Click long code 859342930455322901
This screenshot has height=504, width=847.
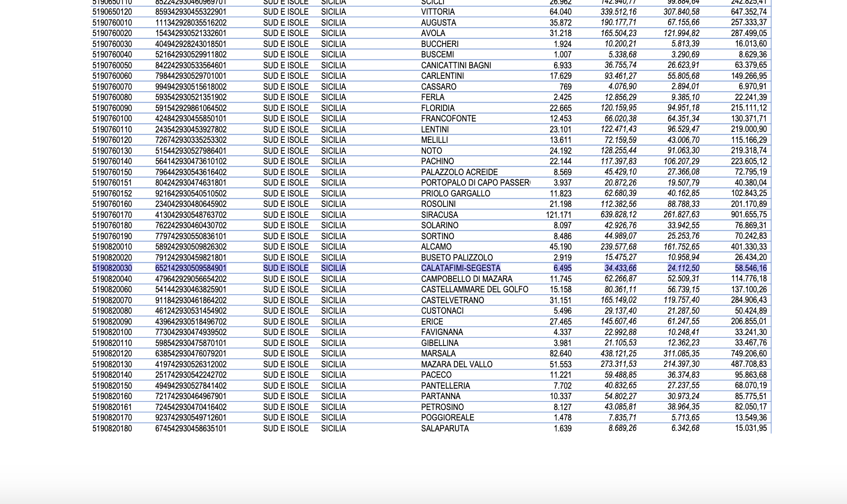click(191, 12)
